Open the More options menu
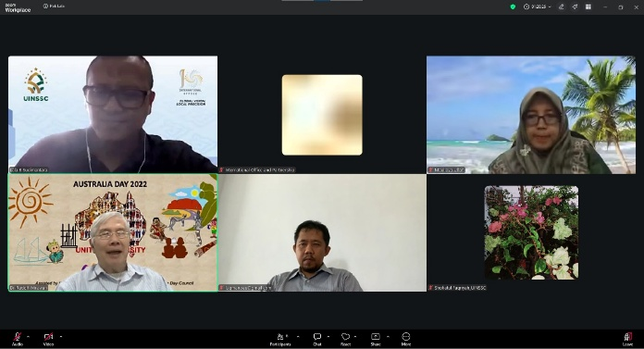 (x=406, y=339)
